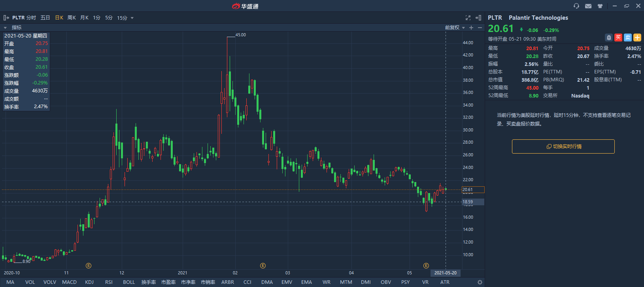Open the messages envelope icon
Screen dimensions: 644x287
click(588, 6)
